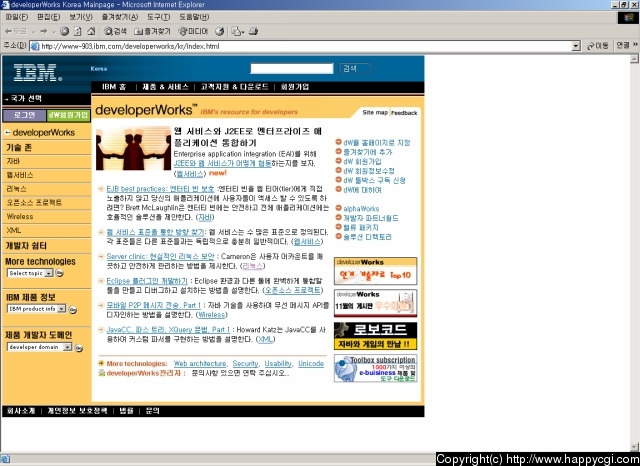Click the Mail toolbar icon

click(236, 31)
